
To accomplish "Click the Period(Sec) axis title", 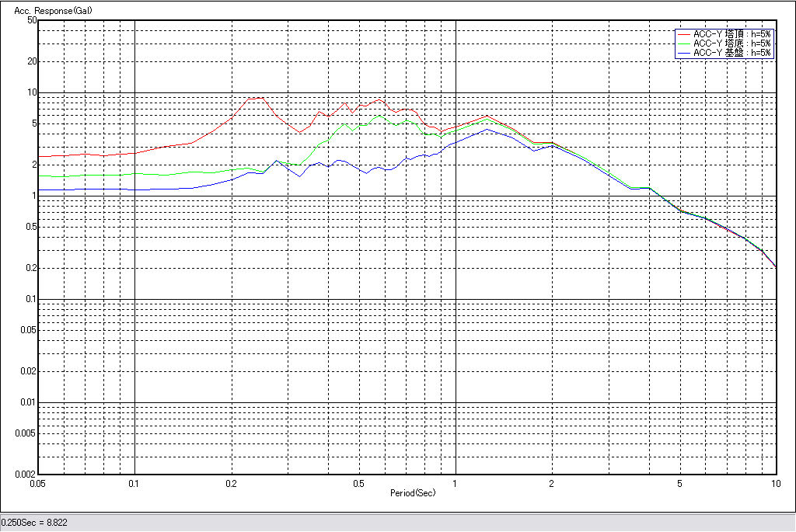I will pos(413,493).
